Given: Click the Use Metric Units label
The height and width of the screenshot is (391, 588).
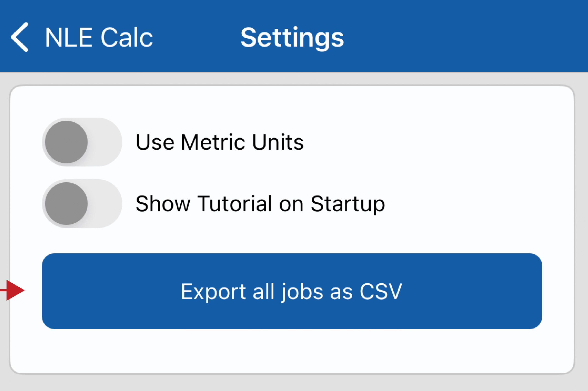Looking at the screenshot, I should point(220,142).
